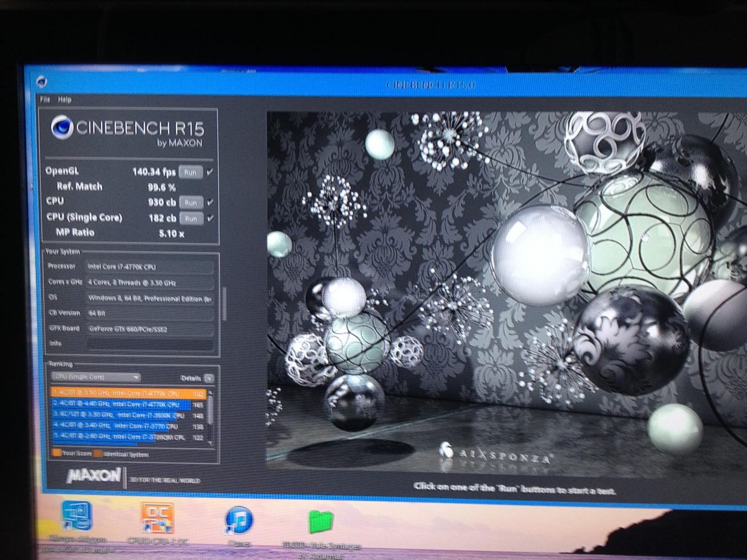Image resolution: width=747 pixels, height=560 pixels.
Task: Click the Cinebench title bar app icon
Action: [x=42, y=82]
